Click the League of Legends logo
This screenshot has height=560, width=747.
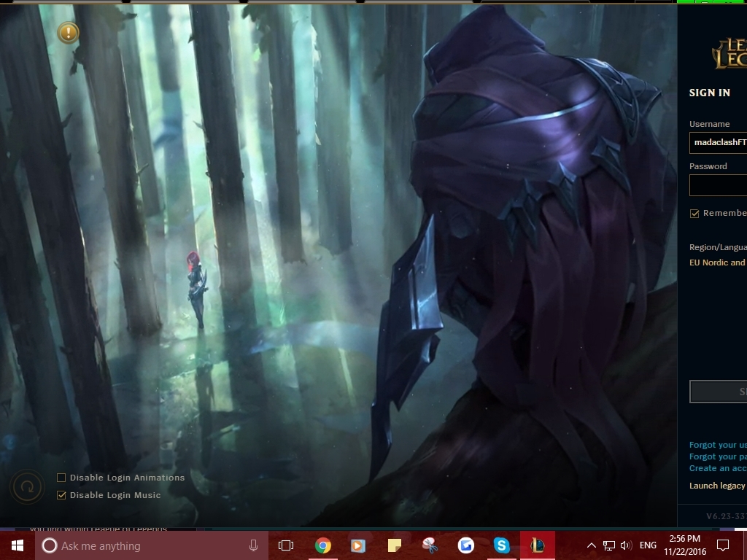(729, 53)
